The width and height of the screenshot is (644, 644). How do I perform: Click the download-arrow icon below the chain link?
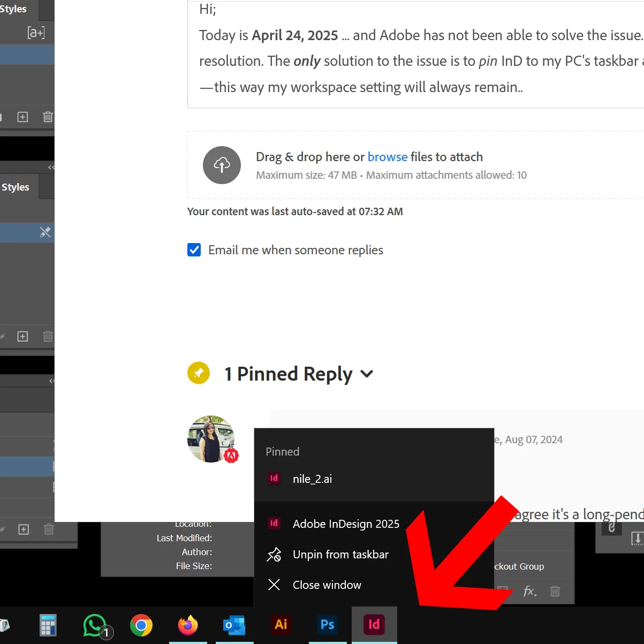click(637, 538)
